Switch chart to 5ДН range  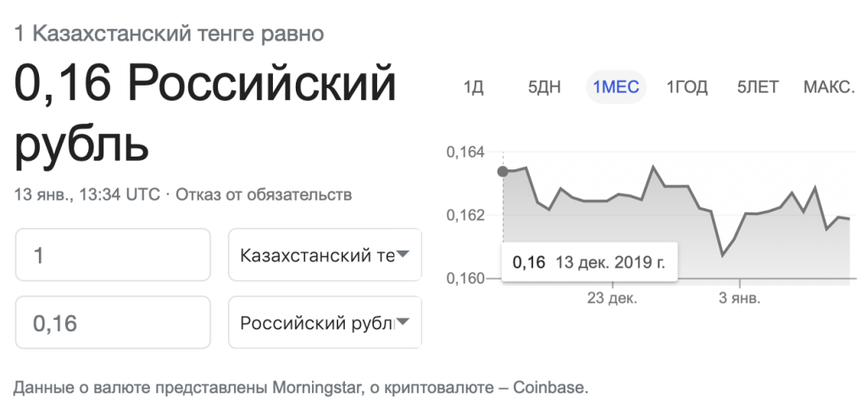coord(544,87)
